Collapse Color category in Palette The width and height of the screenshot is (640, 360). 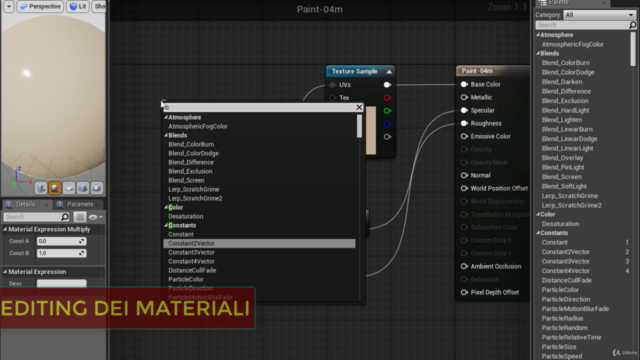click(x=538, y=214)
